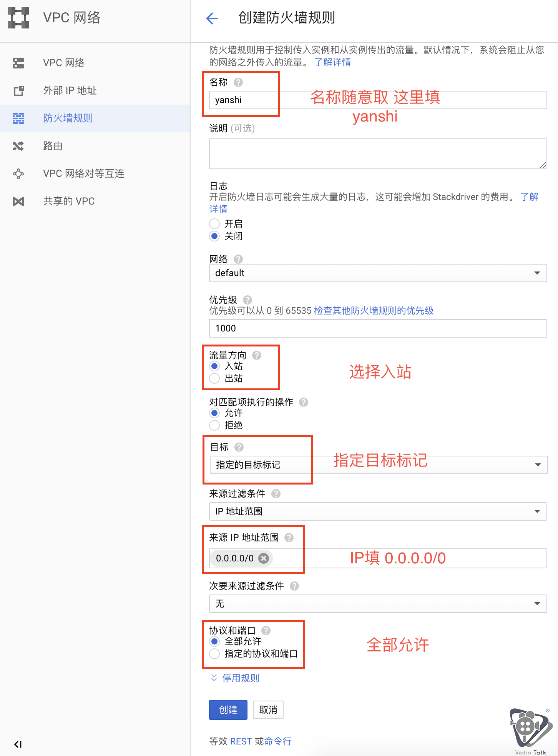
Task: Click the help icon next to 目标
Action: click(239, 447)
